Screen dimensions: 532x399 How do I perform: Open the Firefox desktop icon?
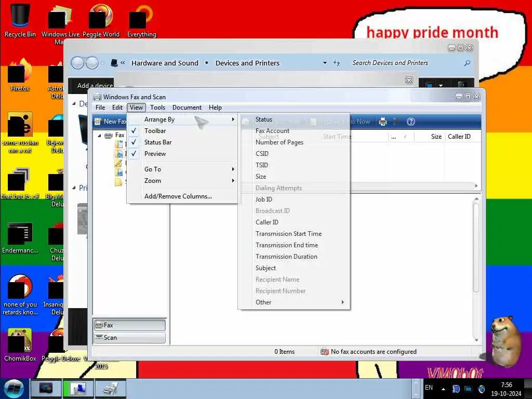point(20,75)
